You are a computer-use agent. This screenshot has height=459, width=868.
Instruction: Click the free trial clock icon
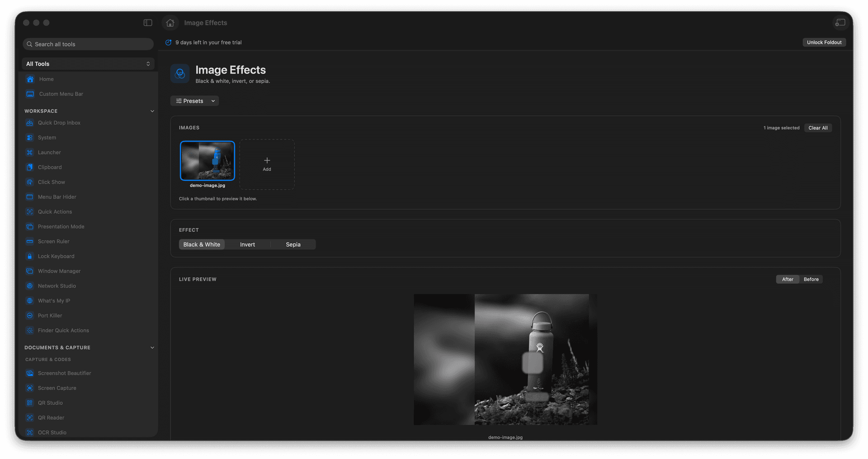coord(168,42)
